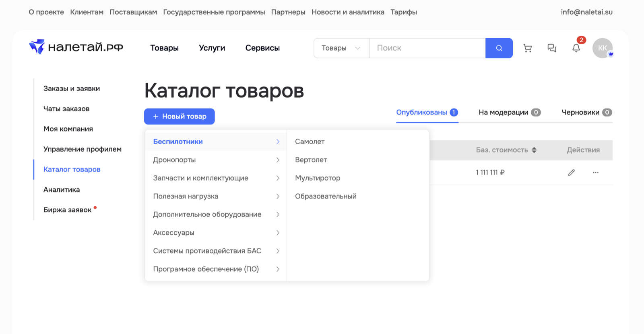Select Дронопорты category
Screen dimensions: 644x334
[216, 160]
